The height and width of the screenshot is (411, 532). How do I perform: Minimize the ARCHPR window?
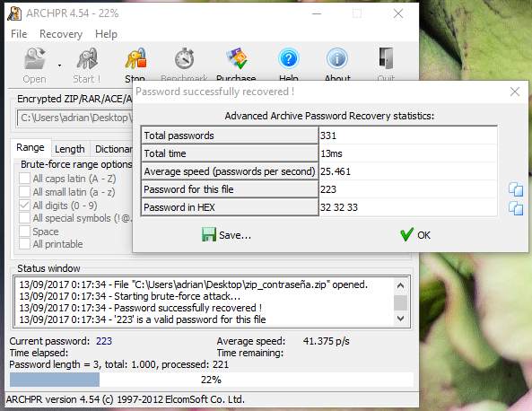[317, 13]
